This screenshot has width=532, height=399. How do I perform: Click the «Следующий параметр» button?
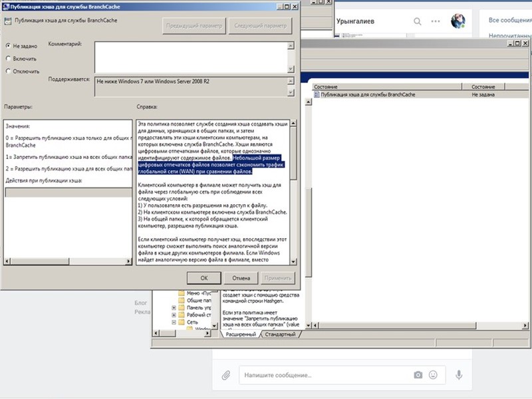(260, 26)
